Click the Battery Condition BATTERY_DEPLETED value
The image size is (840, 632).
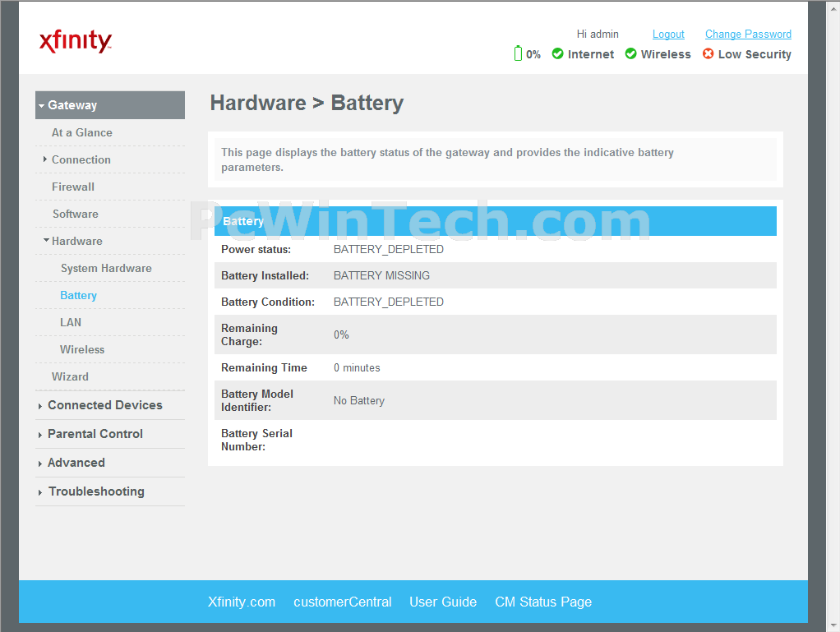point(389,302)
